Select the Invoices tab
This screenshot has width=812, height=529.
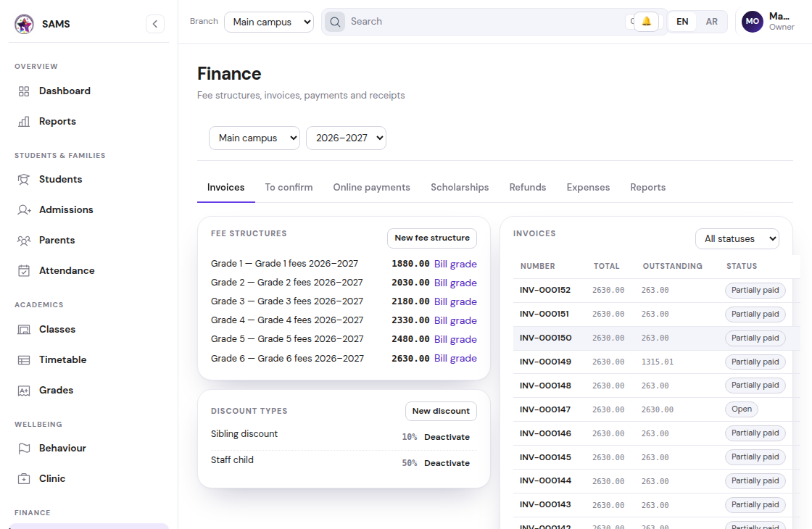pyautogui.click(x=225, y=188)
